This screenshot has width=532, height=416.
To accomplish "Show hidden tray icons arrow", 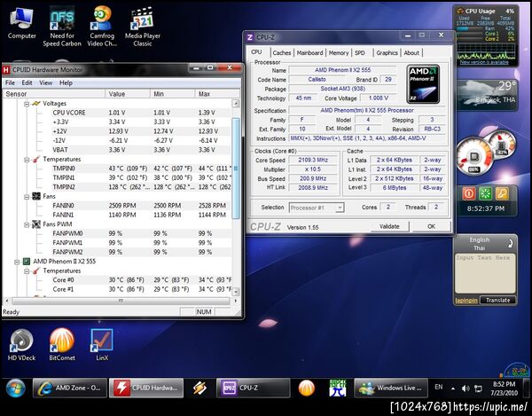I will [453, 389].
